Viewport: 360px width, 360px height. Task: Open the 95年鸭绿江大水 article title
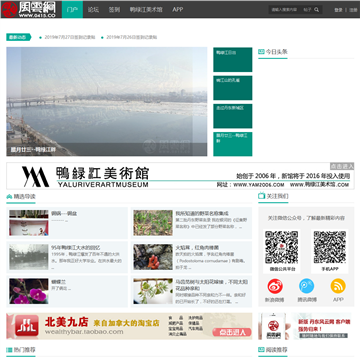click(x=75, y=248)
